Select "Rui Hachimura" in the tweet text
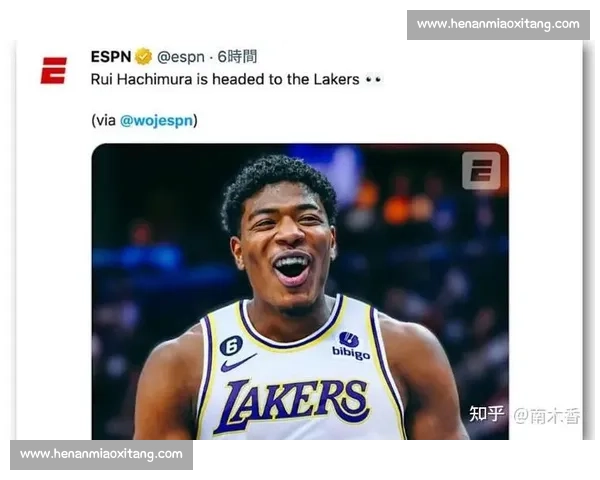 pyautogui.click(x=137, y=79)
